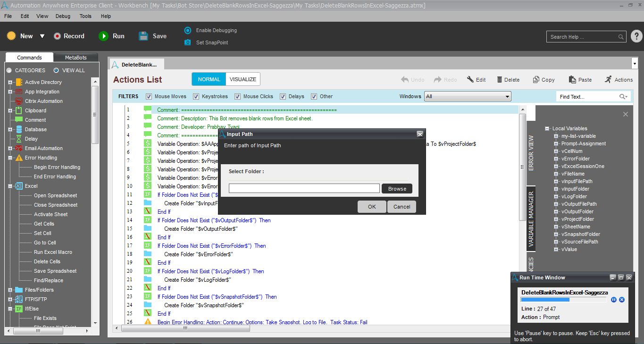Click the search magnifier in Search Help
Screen dimensions: 644x344
pyautogui.click(x=621, y=37)
